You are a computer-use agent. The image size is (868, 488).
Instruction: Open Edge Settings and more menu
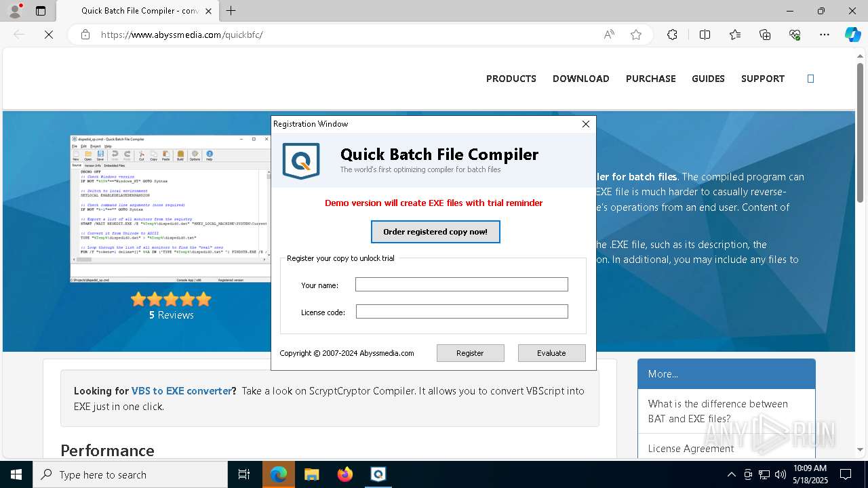(825, 35)
